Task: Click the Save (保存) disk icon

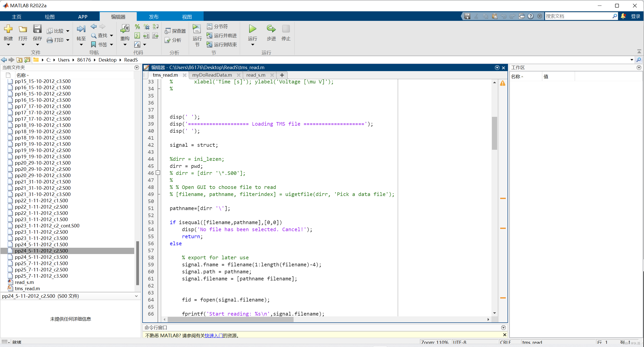Action: 37,29
